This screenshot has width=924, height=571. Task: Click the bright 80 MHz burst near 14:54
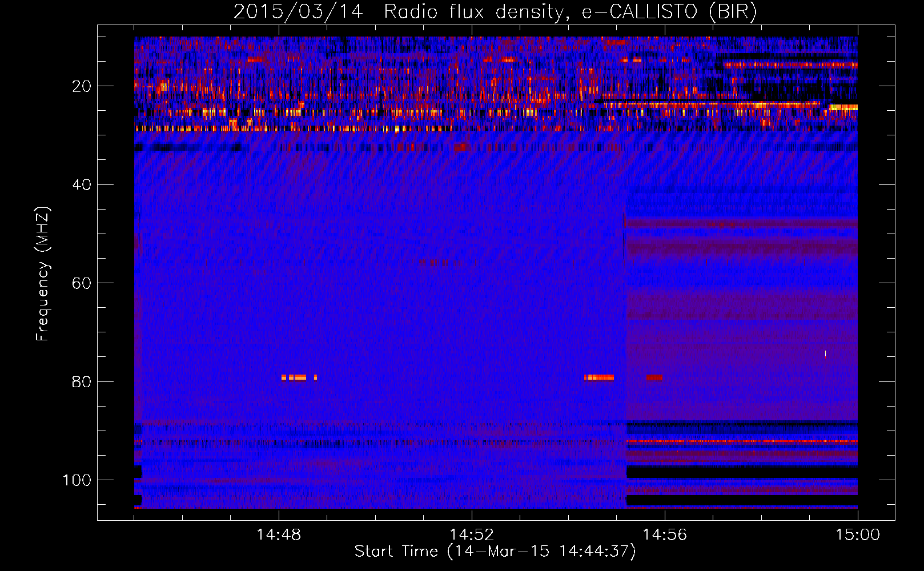click(599, 377)
